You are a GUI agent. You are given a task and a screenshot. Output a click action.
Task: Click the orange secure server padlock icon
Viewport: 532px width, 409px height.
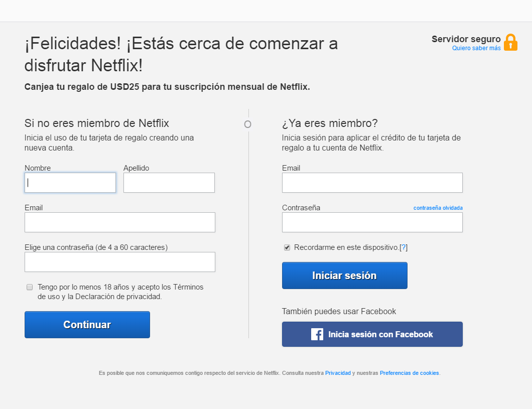coord(510,42)
